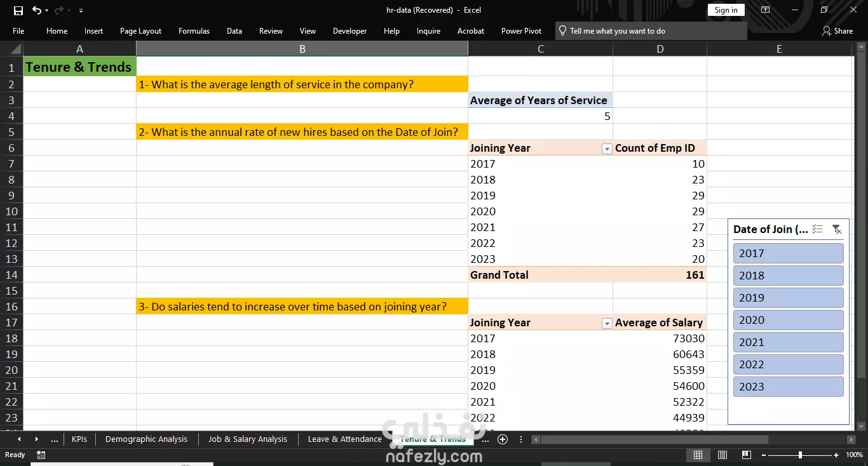The height and width of the screenshot is (466, 868).
Task: Select the salary cell 73030
Action: (660, 338)
